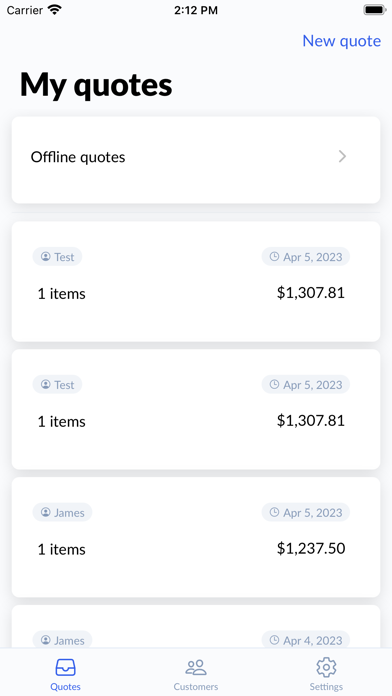Tap clock icon beside Apr 4, 2023
Image resolution: width=392 pixels, height=696 pixels.
tap(274, 640)
